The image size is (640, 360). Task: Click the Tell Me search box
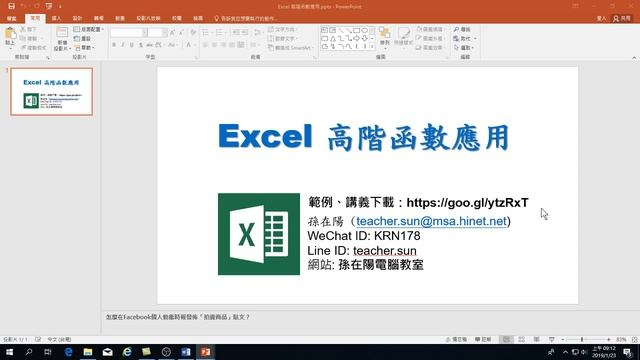pos(246,18)
